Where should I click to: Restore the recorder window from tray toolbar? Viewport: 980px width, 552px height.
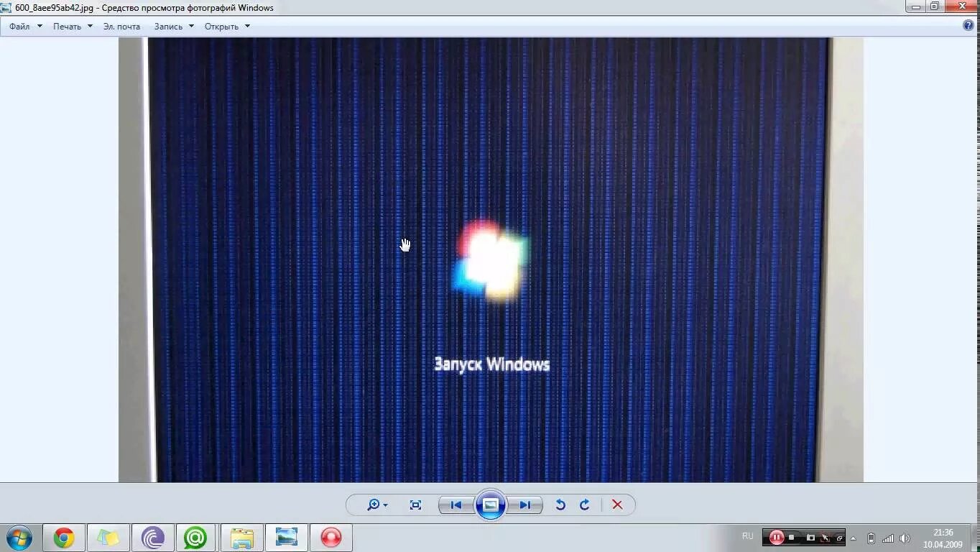coord(839,538)
